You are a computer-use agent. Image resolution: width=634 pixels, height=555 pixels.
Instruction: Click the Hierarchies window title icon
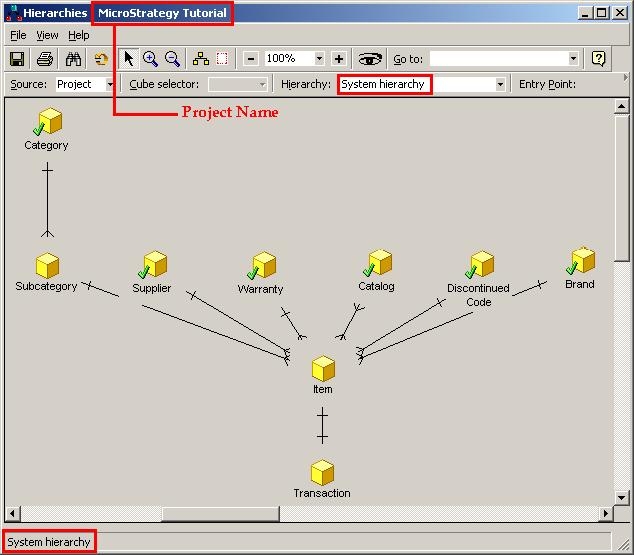click(x=13, y=13)
